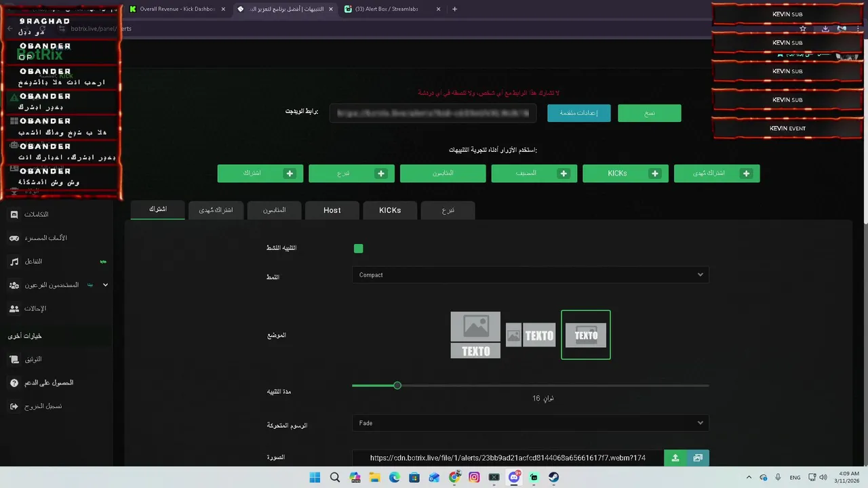Click plus icon on host (المضيف) test button
868x488 pixels.
(564, 174)
